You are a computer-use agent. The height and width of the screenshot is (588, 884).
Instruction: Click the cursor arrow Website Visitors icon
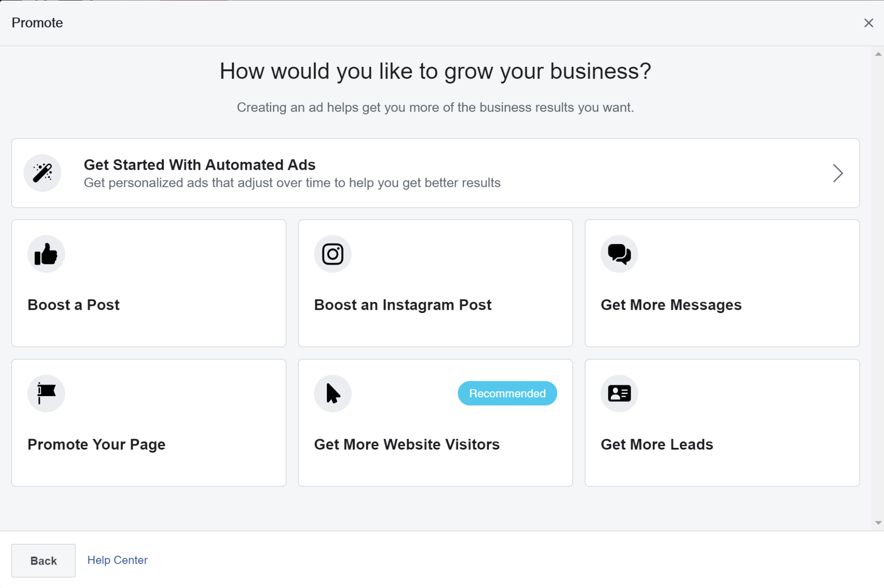point(333,393)
